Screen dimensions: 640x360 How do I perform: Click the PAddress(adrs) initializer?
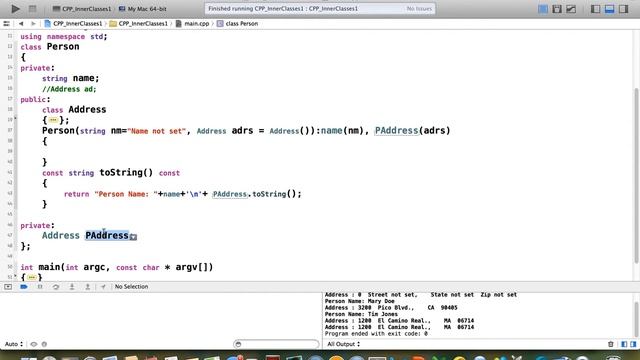pos(412,131)
